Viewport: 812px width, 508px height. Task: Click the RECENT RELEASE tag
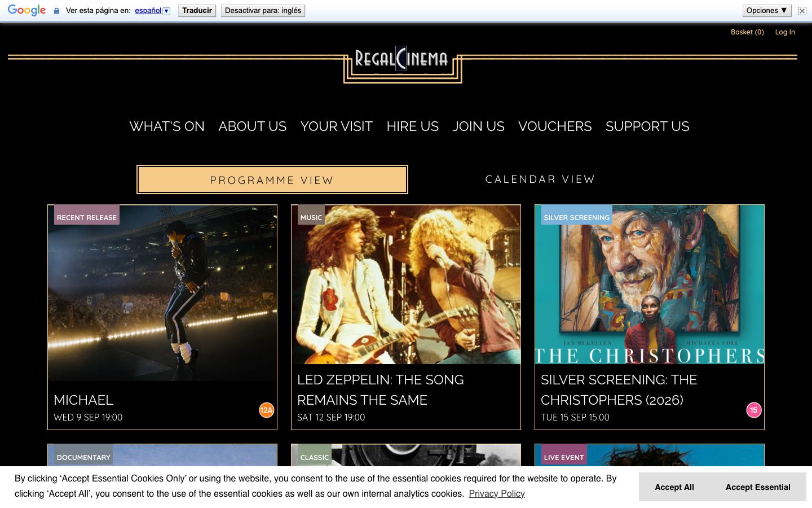[87, 216]
